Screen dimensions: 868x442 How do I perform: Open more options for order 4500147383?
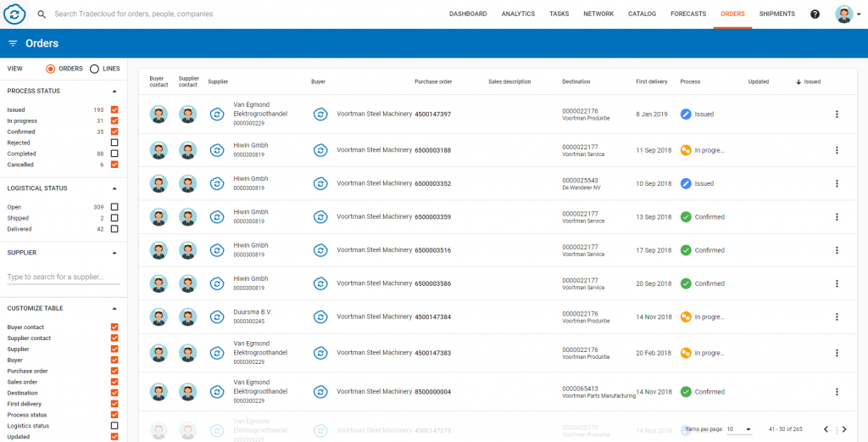click(837, 353)
